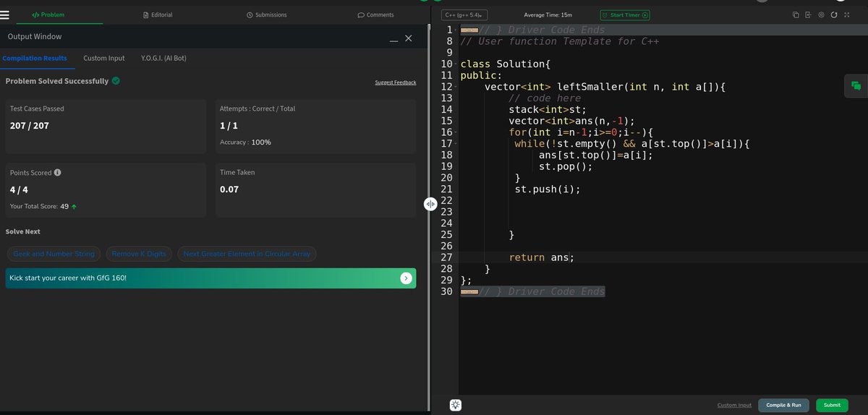The height and width of the screenshot is (415, 868).
Task: Click 'Average Time: 15m' label
Action: pos(548,14)
